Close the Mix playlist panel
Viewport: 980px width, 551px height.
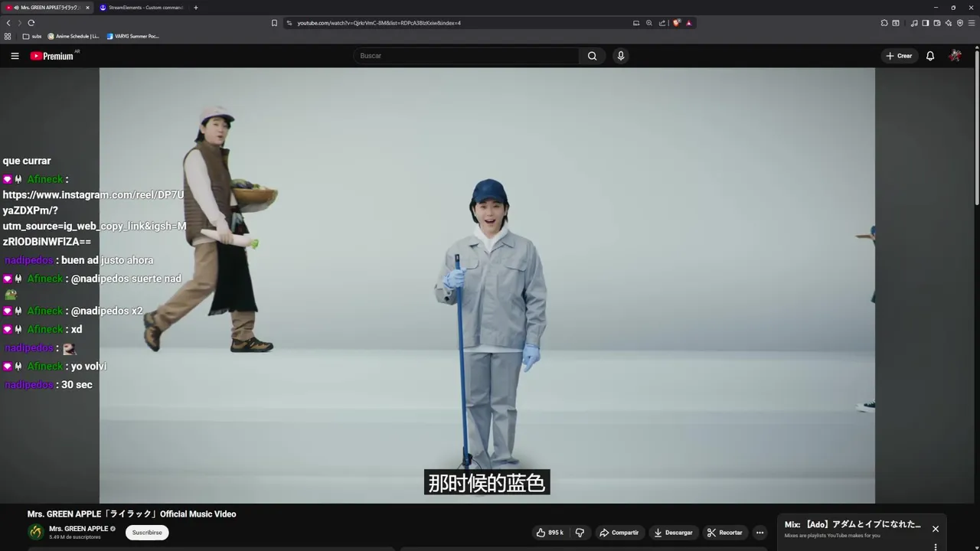(935, 529)
